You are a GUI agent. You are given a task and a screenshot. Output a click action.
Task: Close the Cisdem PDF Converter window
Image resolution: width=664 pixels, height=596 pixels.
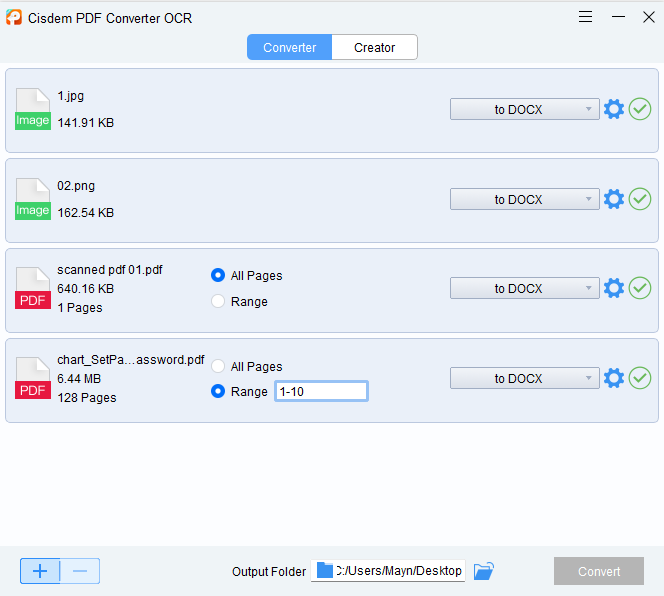click(649, 17)
